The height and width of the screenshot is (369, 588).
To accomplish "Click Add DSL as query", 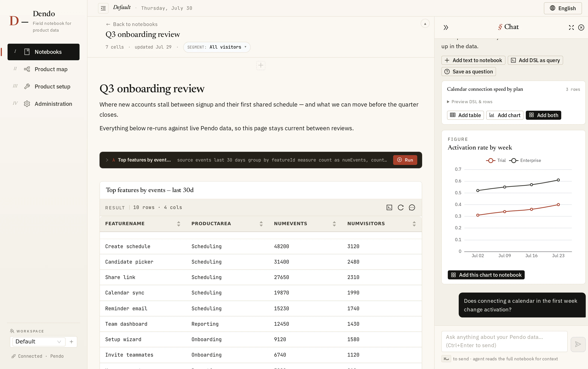I will [535, 60].
